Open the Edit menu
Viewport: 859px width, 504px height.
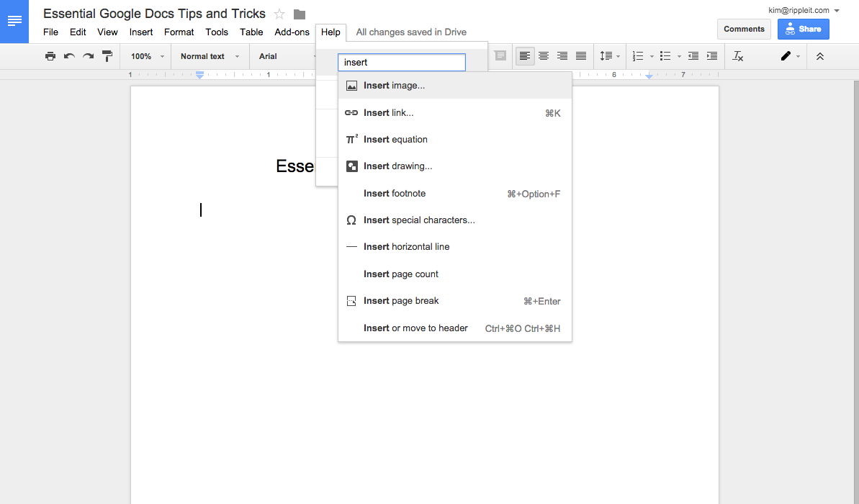click(78, 32)
